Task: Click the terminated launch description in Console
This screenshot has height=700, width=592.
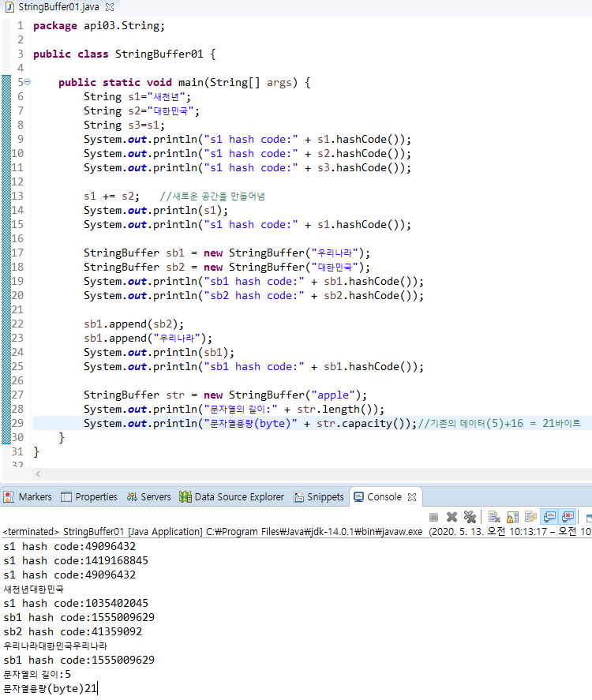Action: [297, 532]
